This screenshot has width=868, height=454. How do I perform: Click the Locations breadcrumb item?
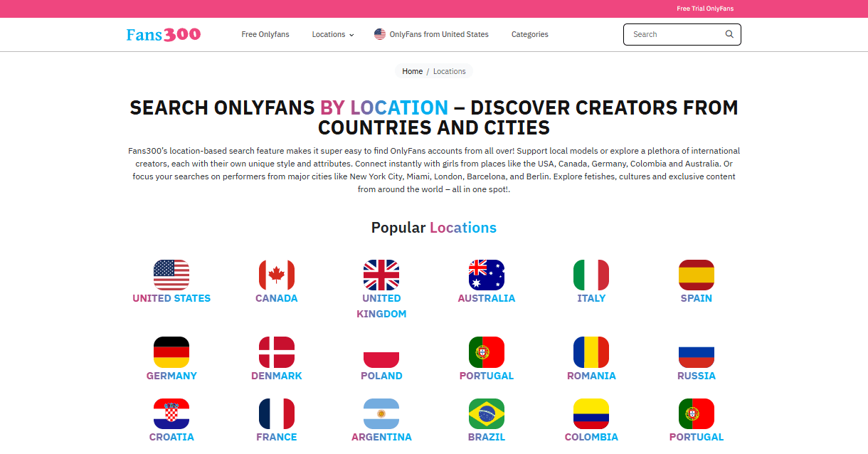450,71
